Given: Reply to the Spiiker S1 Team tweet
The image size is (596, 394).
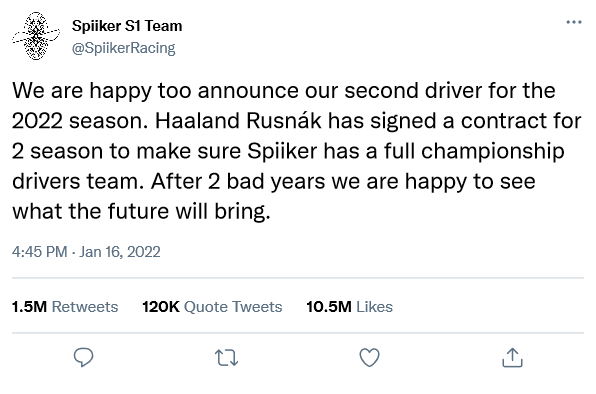Looking at the screenshot, I should click(83, 357).
